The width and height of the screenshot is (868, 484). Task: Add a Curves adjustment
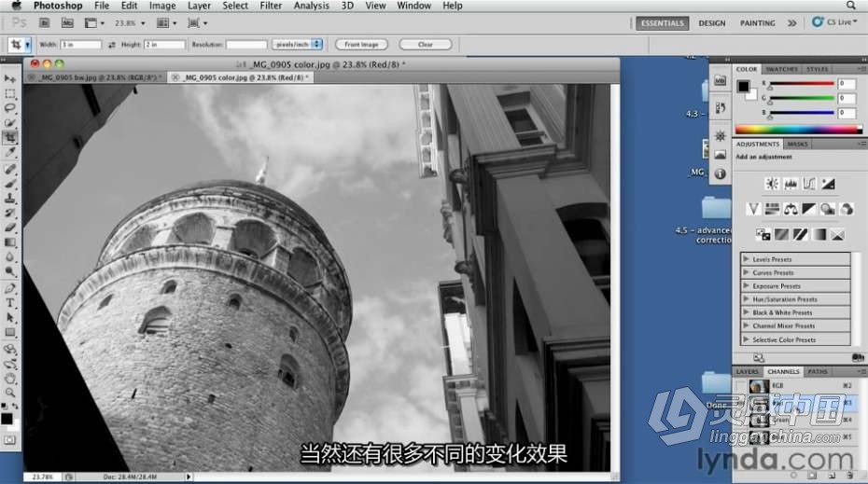tap(809, 184)
